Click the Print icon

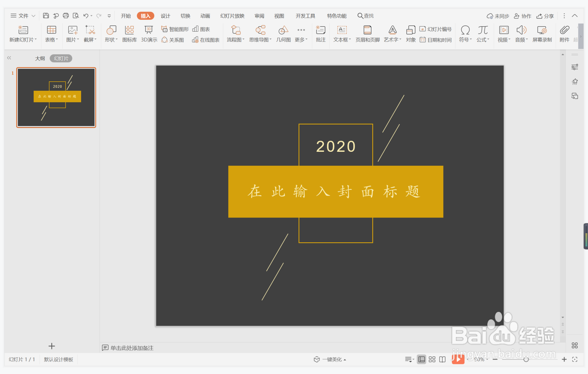click(x=66, y=16)
